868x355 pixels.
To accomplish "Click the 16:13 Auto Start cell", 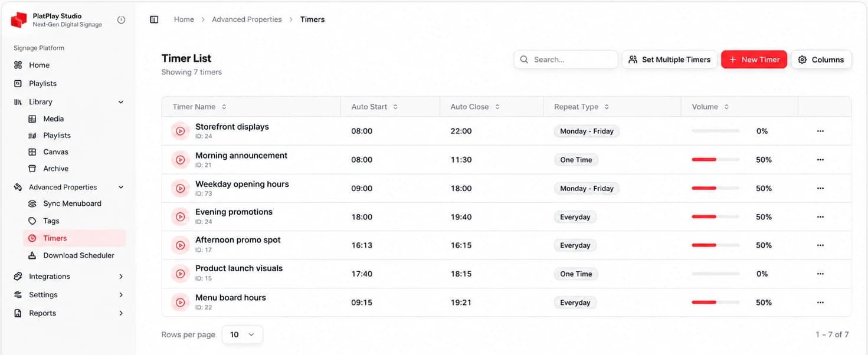I will click(x=362, y=245).
